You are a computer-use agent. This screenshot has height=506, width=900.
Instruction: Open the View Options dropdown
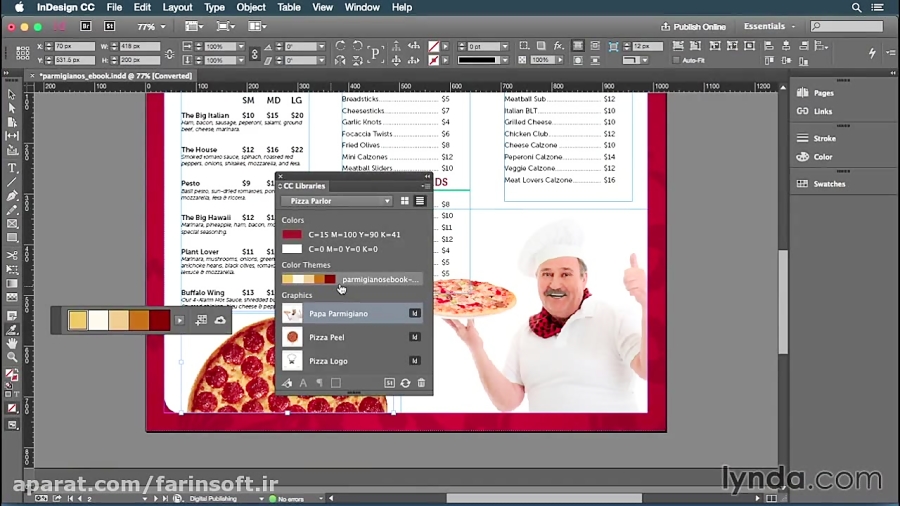pyautogui.click(x=194, y=26)
